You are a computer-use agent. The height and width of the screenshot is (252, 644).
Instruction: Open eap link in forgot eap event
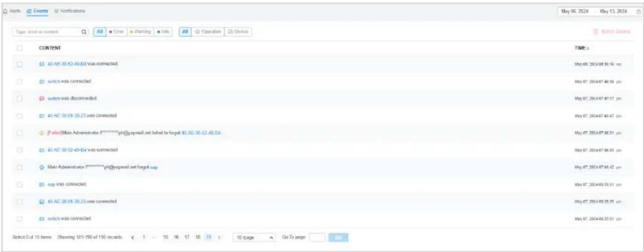click(154, 167)
